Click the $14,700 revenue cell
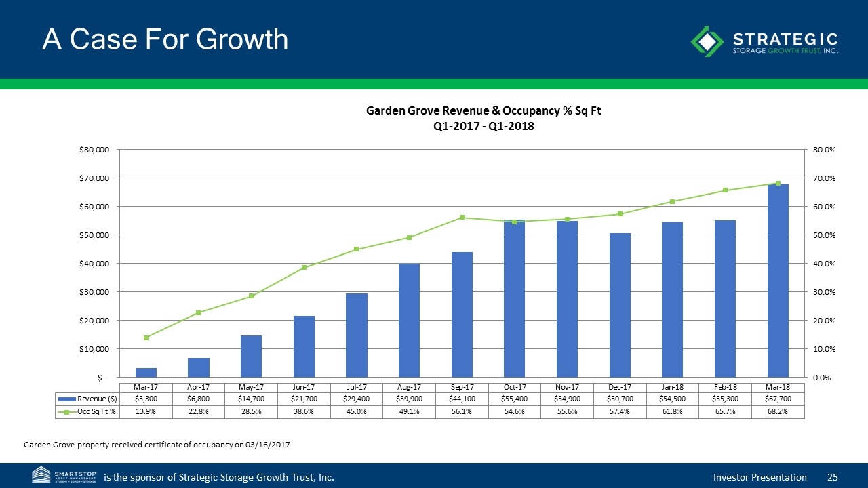 [x=251, y=400]
